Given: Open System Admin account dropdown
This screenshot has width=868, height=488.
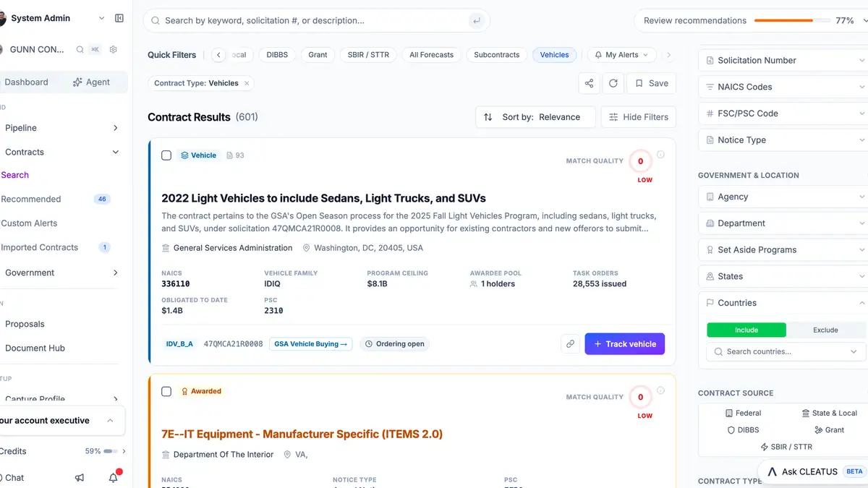Looking at the screenshot, I should [x=54, y=18].
